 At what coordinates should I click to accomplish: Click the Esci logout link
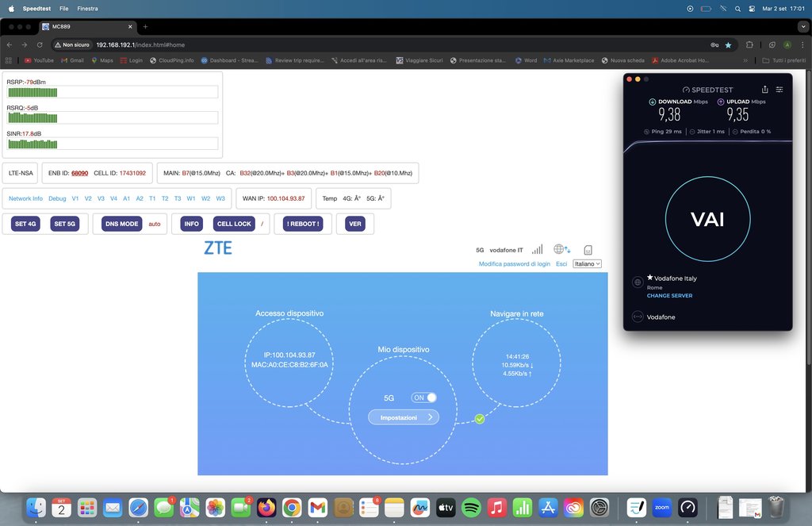click(561, 263)
